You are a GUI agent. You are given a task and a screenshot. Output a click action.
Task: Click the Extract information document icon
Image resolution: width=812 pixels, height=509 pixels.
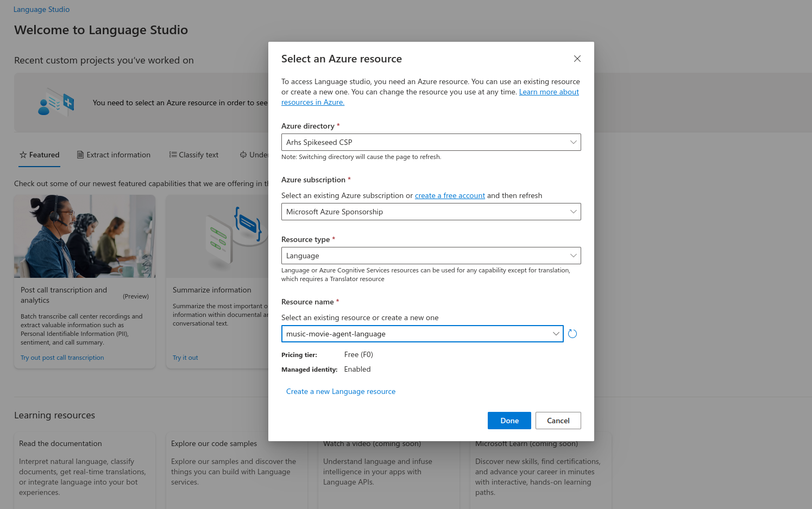[x=80, y=155]
